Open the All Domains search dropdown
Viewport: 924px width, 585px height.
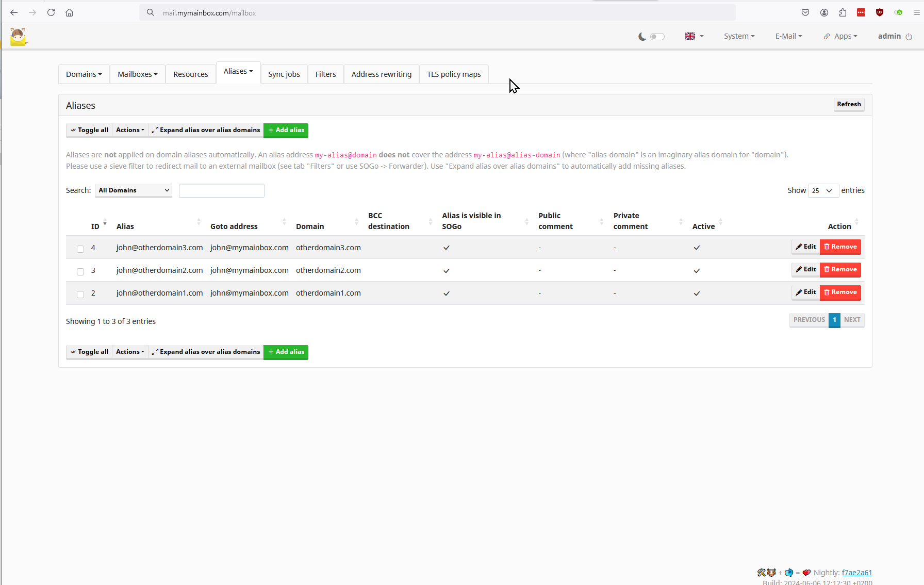(x=134, y=190)
